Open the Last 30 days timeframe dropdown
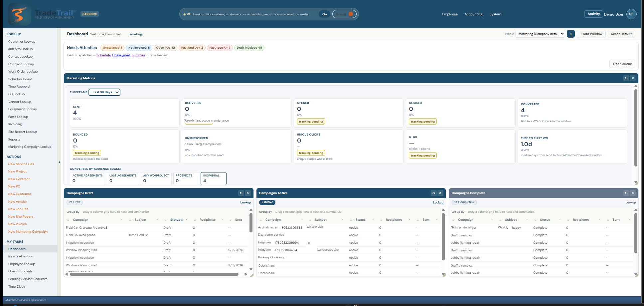Screen dimensions: 644x306 pyautogui.click(x=104, y=92)
